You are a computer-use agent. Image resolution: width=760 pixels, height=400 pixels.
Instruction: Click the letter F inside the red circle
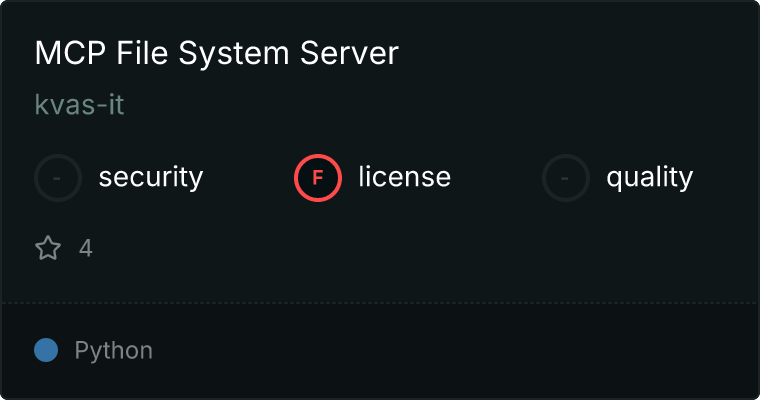(x=318, y=178)
